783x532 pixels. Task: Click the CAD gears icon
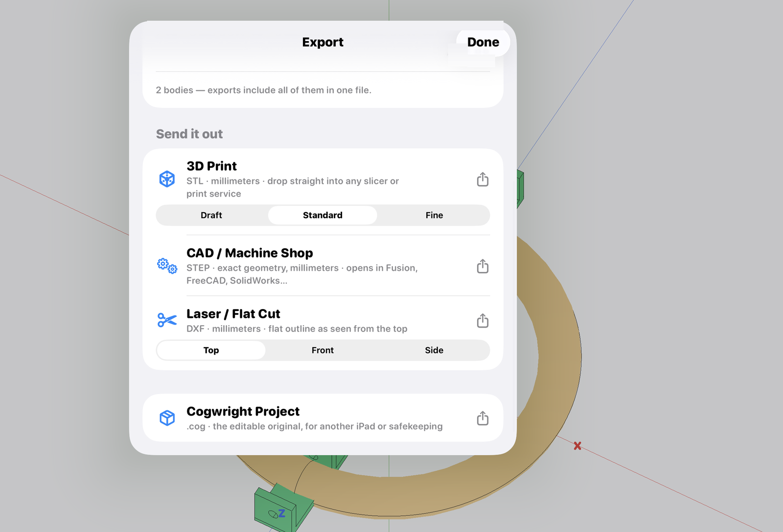pyautogui.click(x=167, y=266)
